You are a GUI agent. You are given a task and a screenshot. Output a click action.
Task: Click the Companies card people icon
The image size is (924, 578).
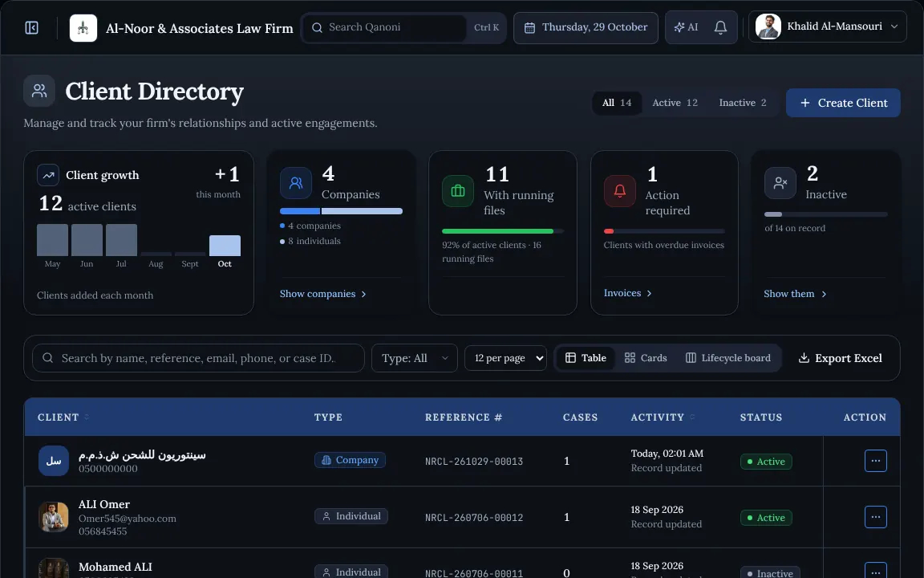click(296, 183)
